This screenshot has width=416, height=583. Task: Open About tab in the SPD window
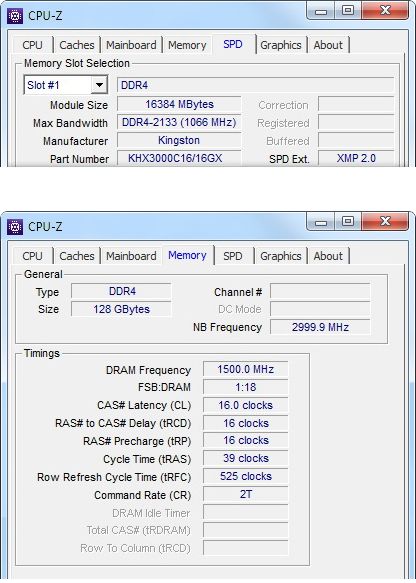click(328, 45)
